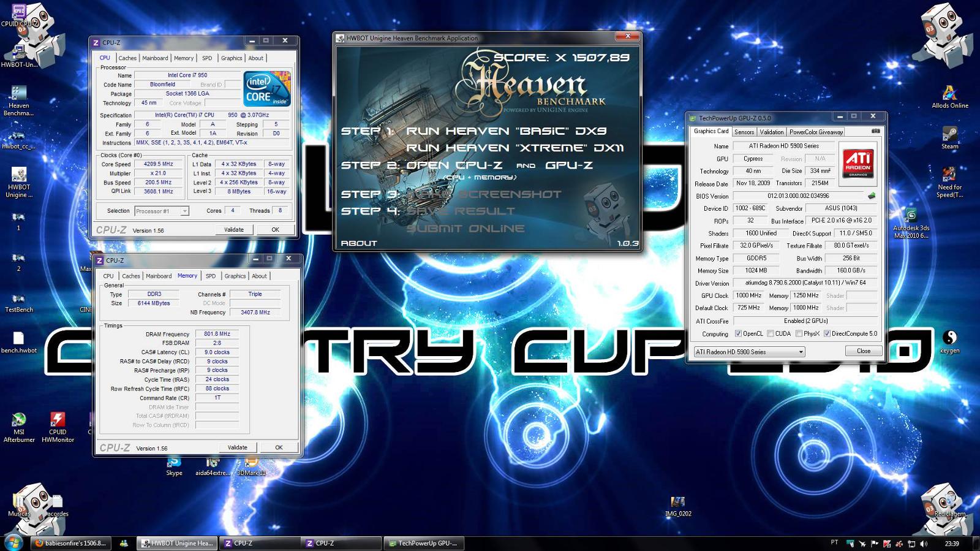
Task: Open desktop icon labeled 2
Action: (x=18, y=262)
